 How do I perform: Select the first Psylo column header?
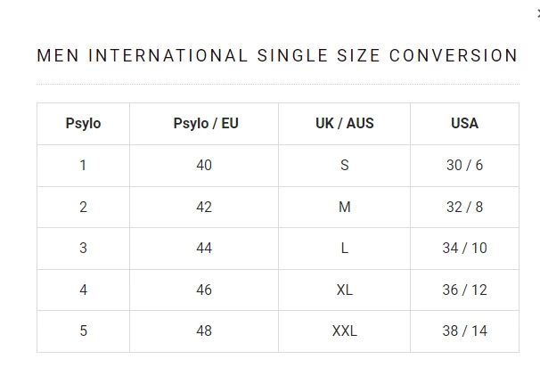(x=83, y=124)
